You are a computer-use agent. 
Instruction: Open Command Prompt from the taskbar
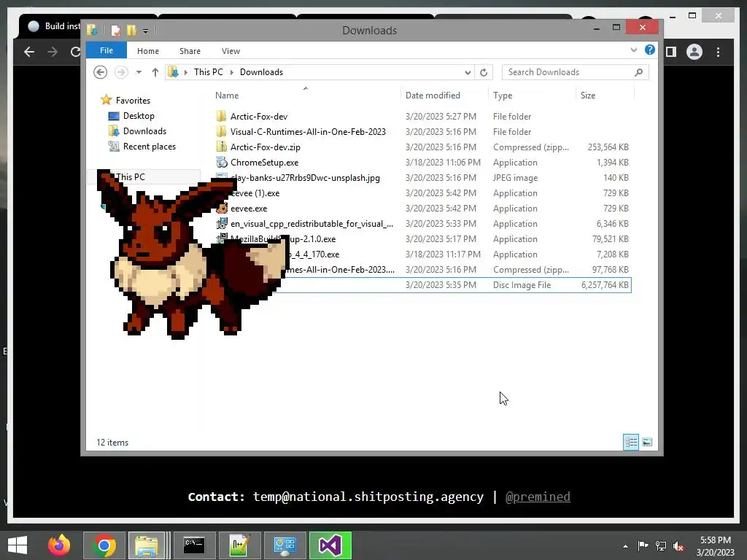[x=194, y=545]
